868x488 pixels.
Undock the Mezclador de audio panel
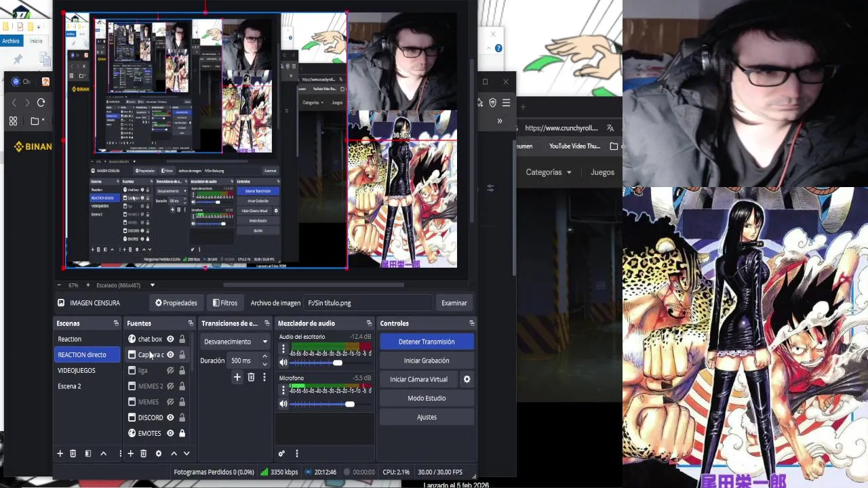(369, 323)
